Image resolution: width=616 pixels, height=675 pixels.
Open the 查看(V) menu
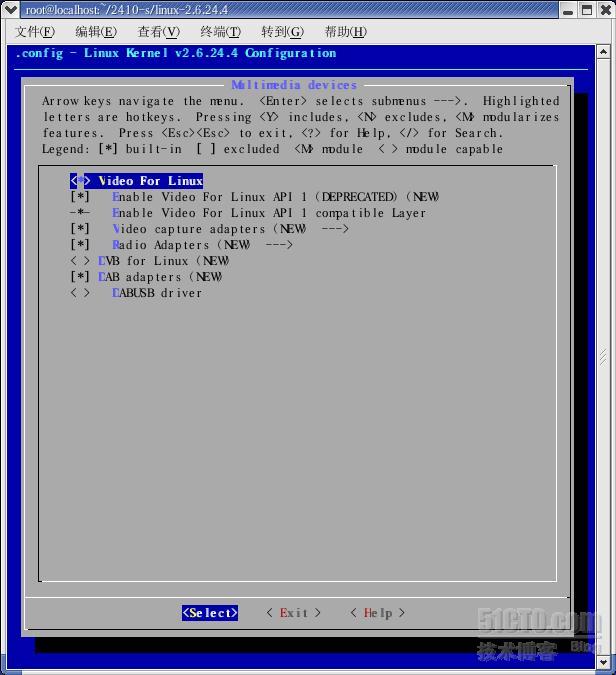tap(158, 32)
